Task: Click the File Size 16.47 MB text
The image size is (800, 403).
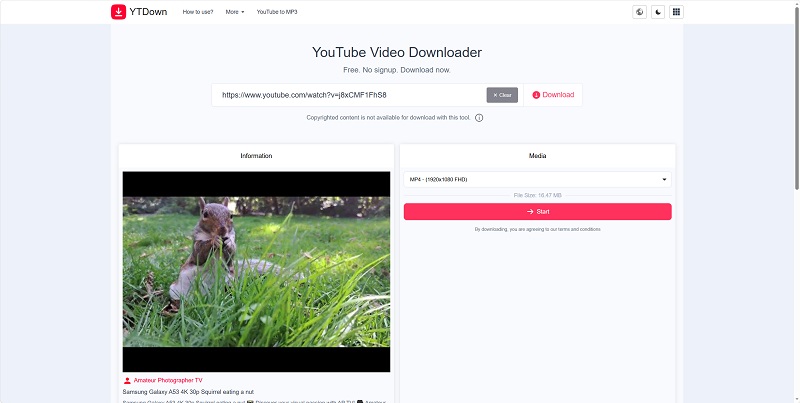Action: [537, 195]
